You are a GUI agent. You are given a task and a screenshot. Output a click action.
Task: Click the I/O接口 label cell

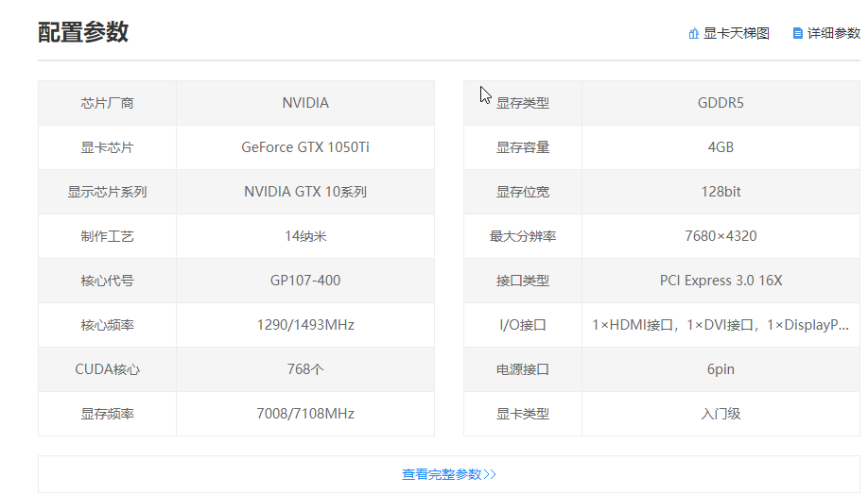click(x=523, y=325)
